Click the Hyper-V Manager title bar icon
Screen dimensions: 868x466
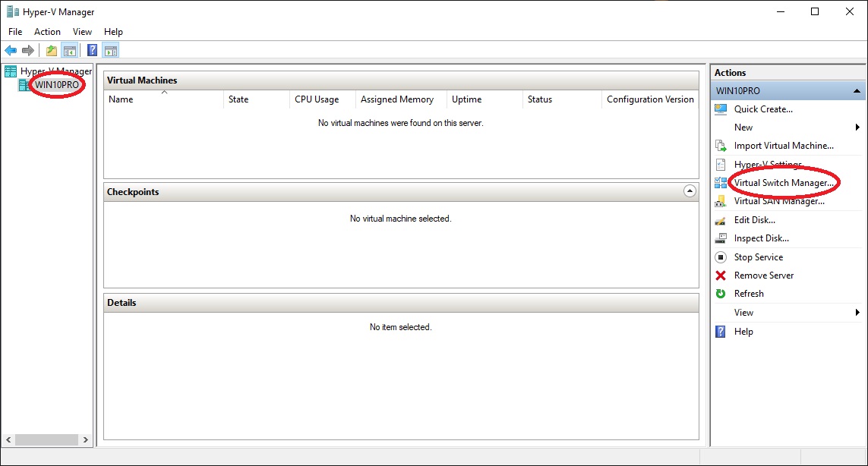pos(12,11)
